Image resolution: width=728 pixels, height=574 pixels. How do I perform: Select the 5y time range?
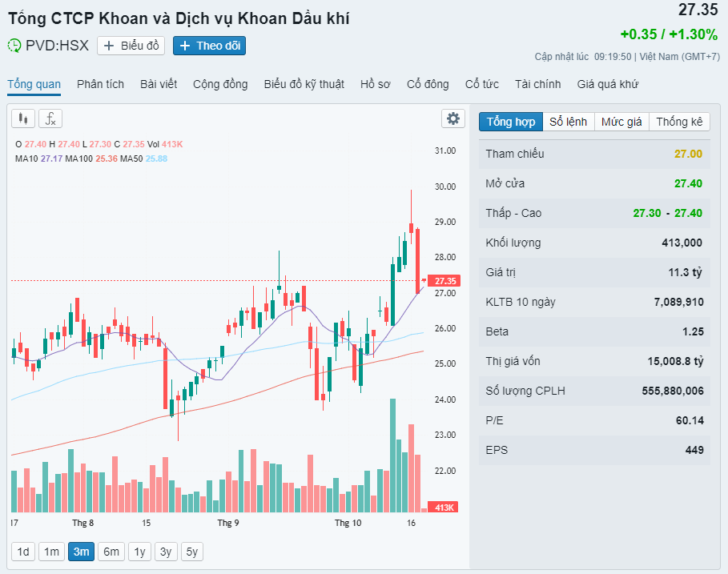pyautogui.click(x=192, y=551)
